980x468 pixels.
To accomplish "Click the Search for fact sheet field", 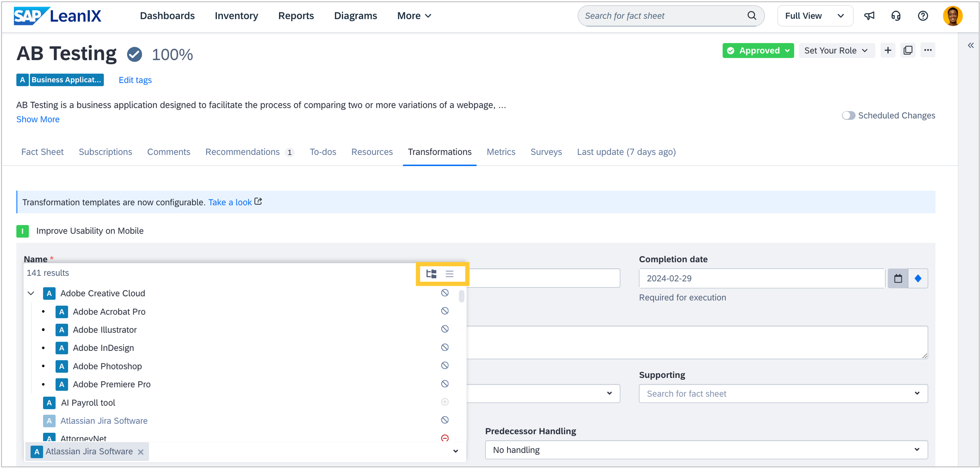I will tap(664, 16).
